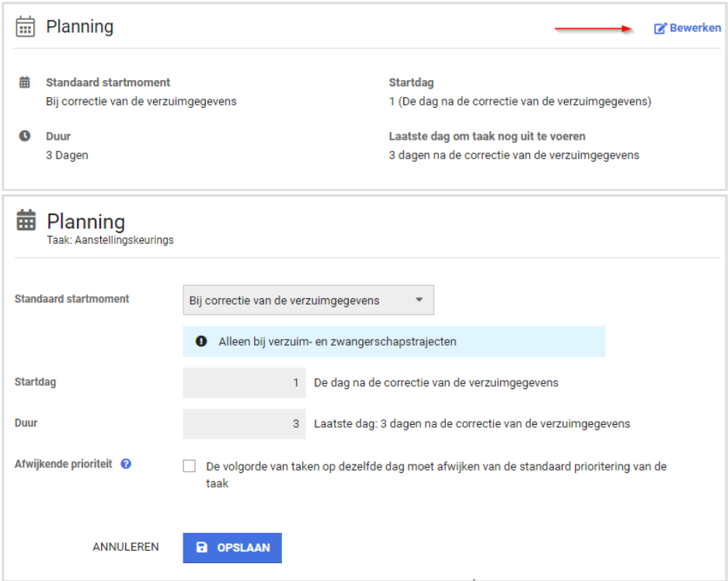This screenshot has width=728, height=581.
Task: Click the arrow on the startmoment combo box
Action: point(420,300)
